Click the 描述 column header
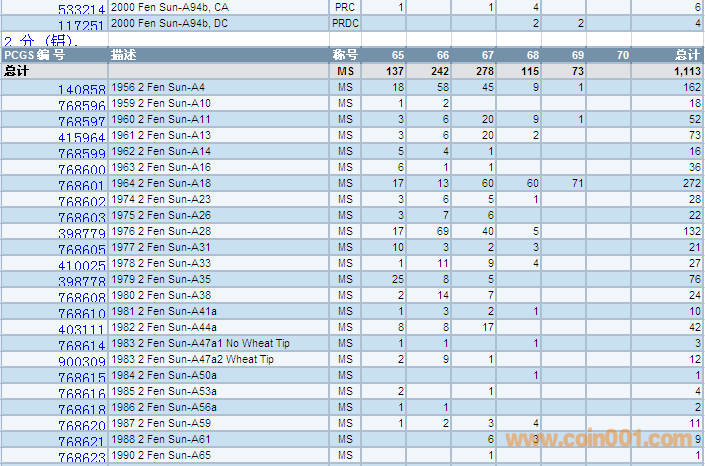705x466 pixels. coord(125,55)
